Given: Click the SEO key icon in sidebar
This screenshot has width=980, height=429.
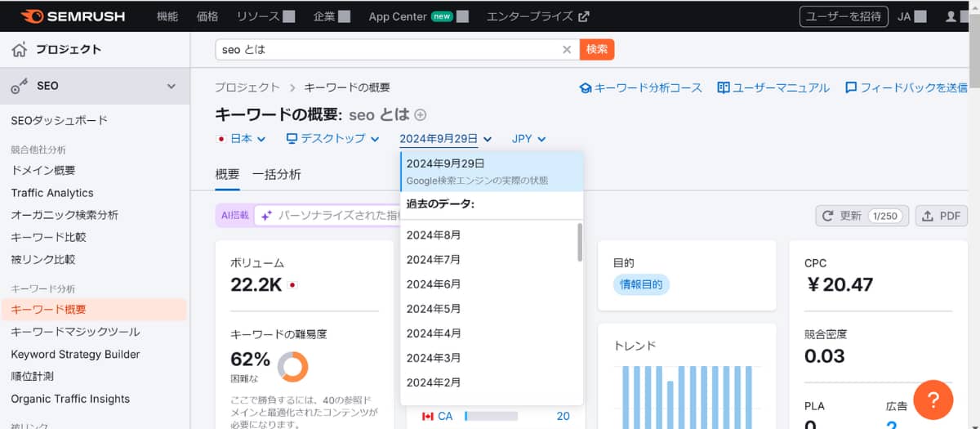Looking at the screenshot, I should [20, 86].
